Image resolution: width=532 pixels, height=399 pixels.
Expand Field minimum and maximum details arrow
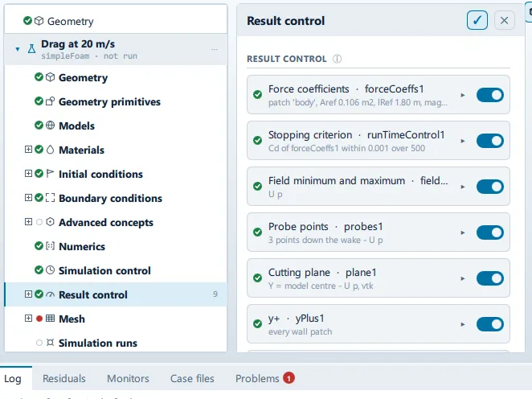(462, 187)
